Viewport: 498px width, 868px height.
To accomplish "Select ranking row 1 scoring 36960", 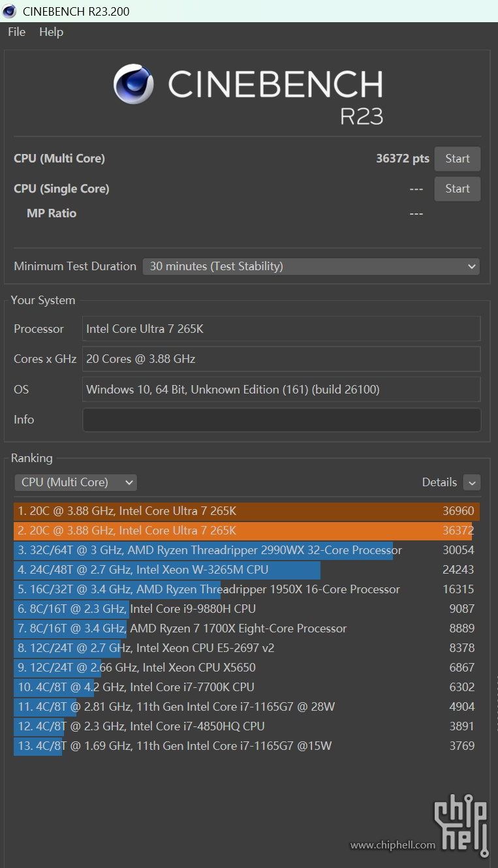I will pyautogui.click(x=247, y=511).
